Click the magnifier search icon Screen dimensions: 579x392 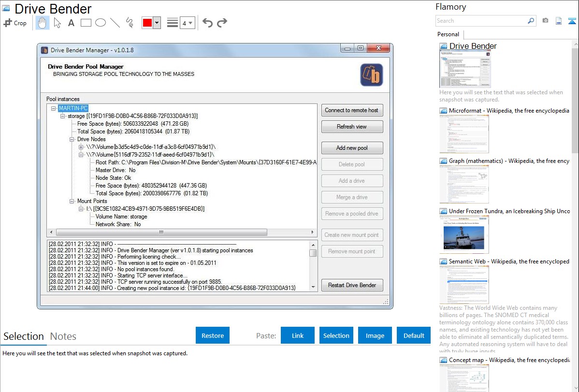pyautogui.click(x=531, y=21)
